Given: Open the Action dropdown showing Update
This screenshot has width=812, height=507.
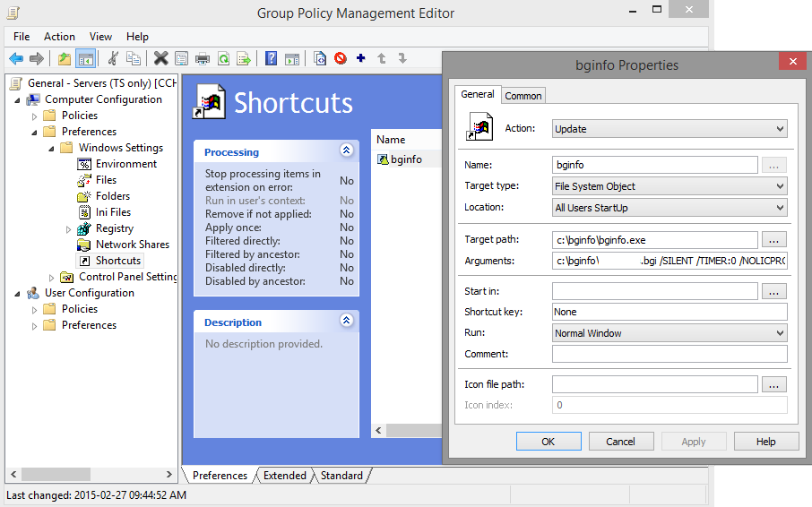Looking at the screenshot, I should [669, 129].
